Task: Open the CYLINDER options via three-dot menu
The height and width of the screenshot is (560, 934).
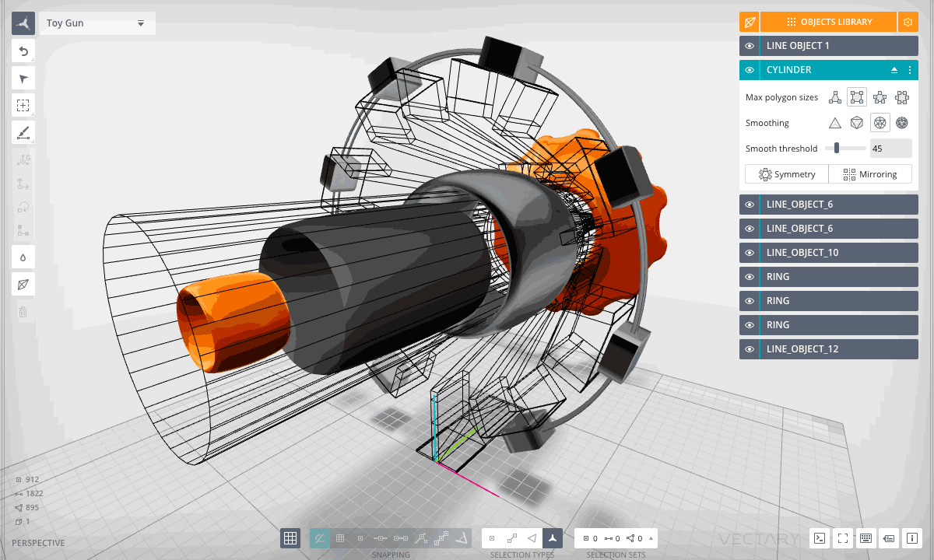Action: click(909, 70)
